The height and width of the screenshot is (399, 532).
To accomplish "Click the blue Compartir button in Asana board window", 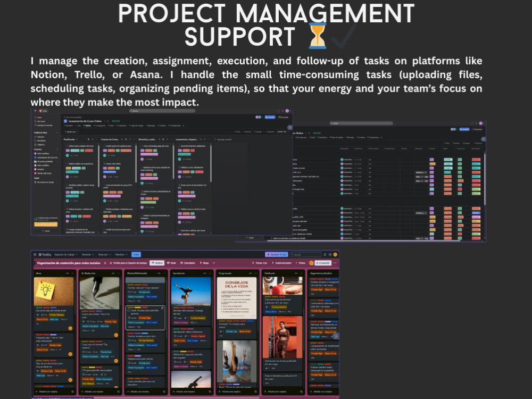I will click(270, 117).
